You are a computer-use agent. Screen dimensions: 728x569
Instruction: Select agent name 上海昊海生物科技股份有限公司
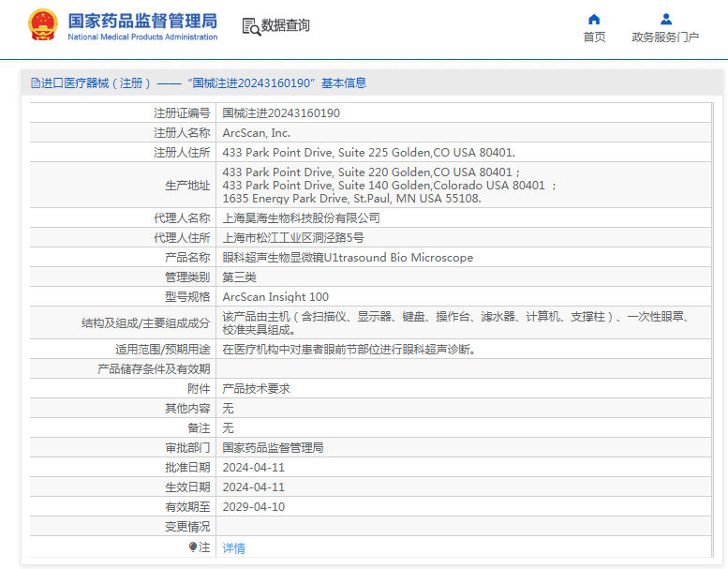click(x=301, y=217)
